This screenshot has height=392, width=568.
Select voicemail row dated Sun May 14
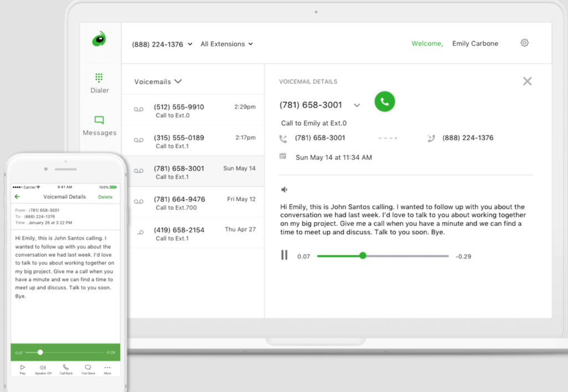[193, 171]
